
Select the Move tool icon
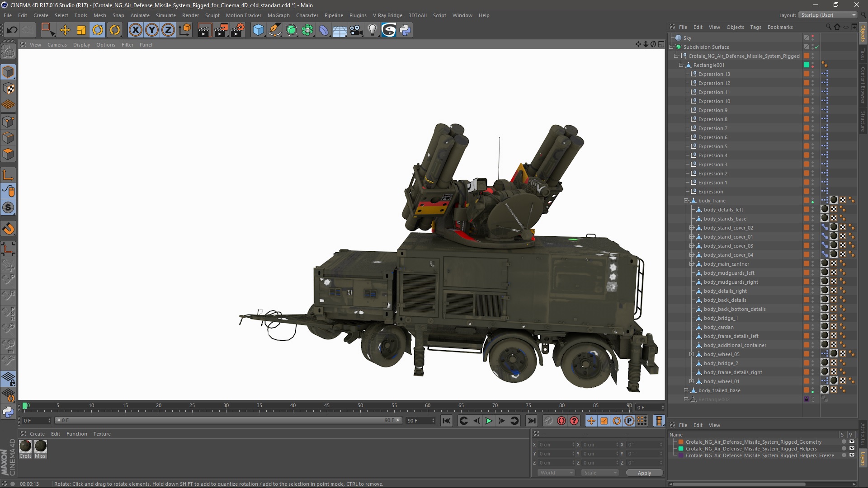[65, 30]
